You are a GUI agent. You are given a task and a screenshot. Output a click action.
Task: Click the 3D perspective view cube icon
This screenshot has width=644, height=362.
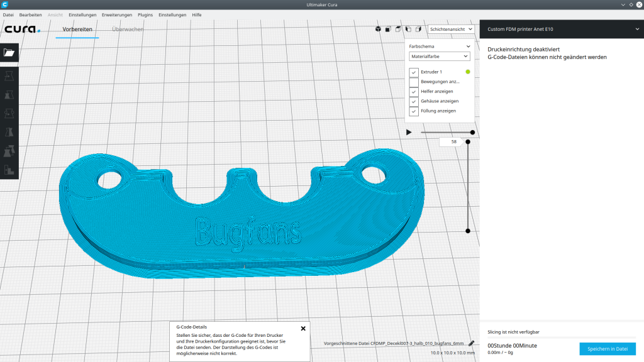tap(378, 29)
